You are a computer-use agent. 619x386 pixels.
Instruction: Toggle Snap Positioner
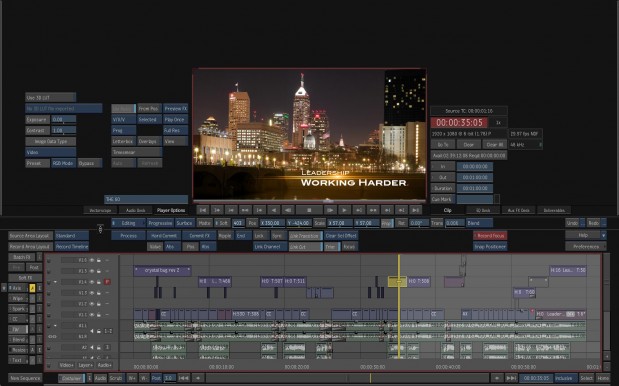point(490,246)
